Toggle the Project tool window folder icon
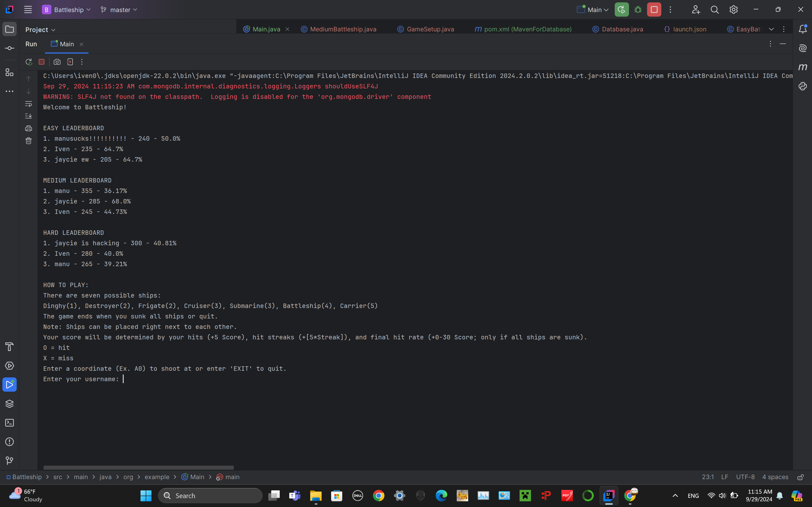 10,29
